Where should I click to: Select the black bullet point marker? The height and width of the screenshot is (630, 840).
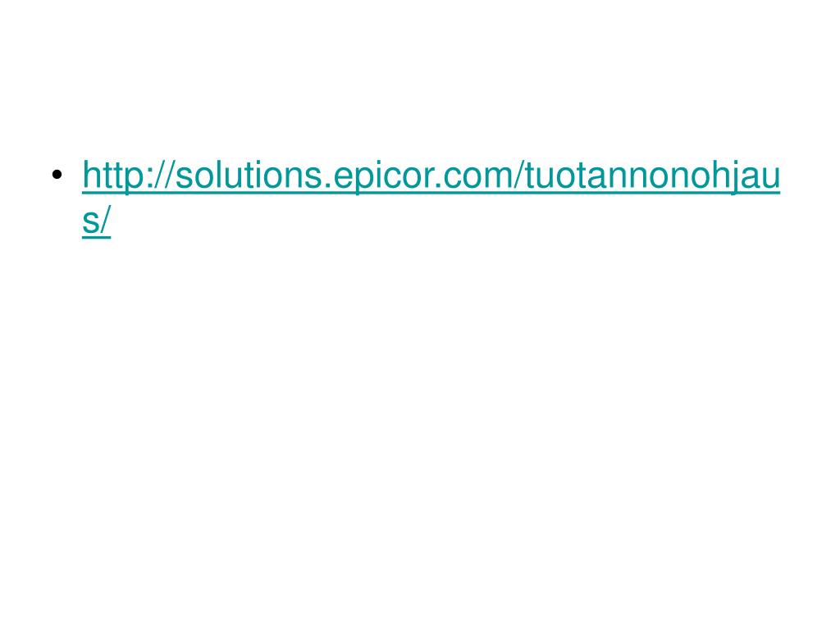pos(57,174)
